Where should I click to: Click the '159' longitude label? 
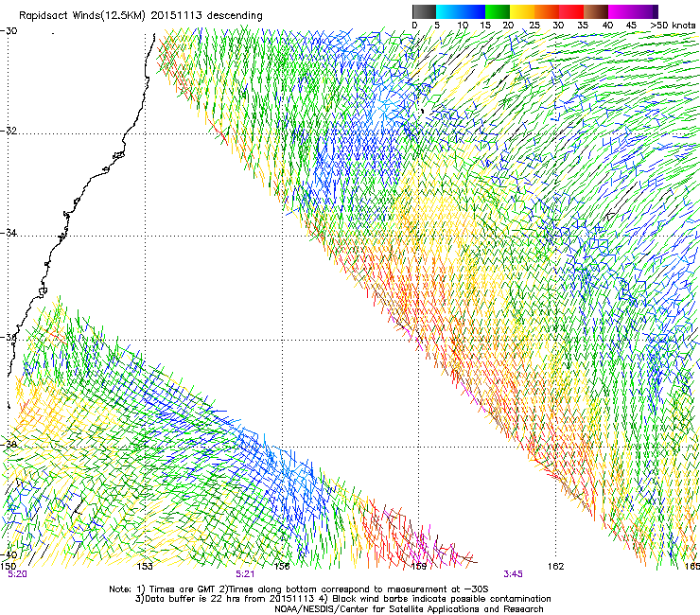[418, 567]
